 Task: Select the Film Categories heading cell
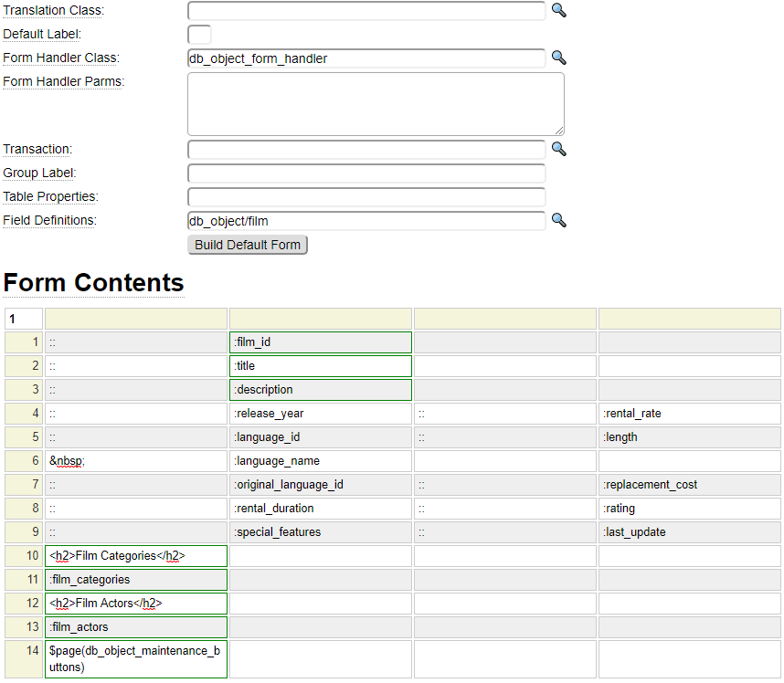tap(135, 556)
